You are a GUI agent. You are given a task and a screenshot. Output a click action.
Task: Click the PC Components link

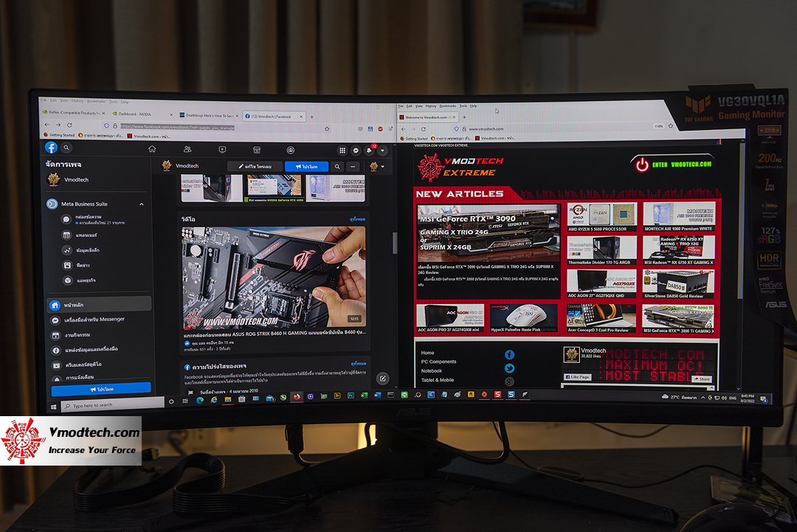coord(438,362)
